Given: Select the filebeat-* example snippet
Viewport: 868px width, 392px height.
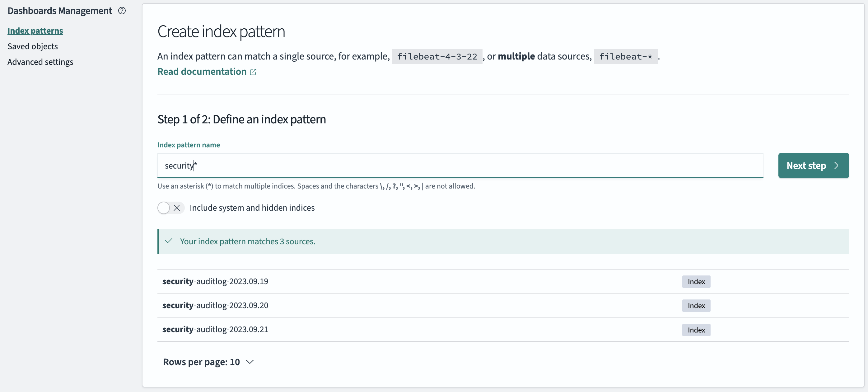Looking at the screenshot, I should [625, 56].
